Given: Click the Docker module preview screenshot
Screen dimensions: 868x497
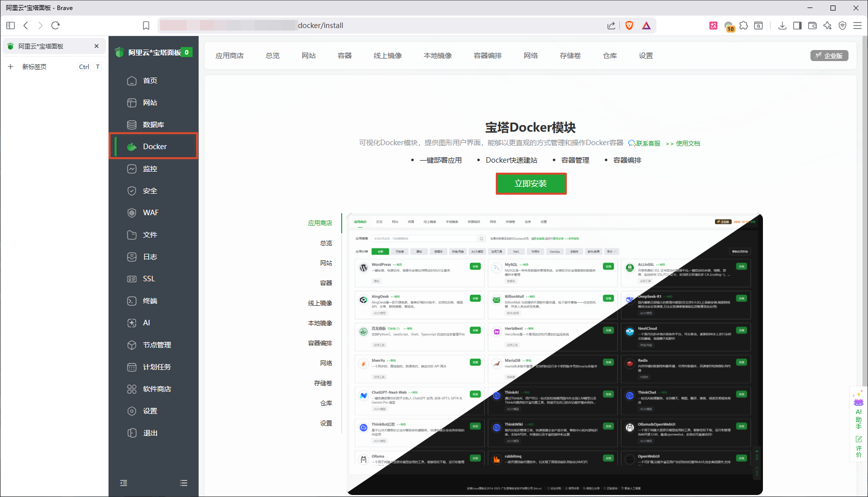Looking at the screenshot, I should tap(555, 354).
